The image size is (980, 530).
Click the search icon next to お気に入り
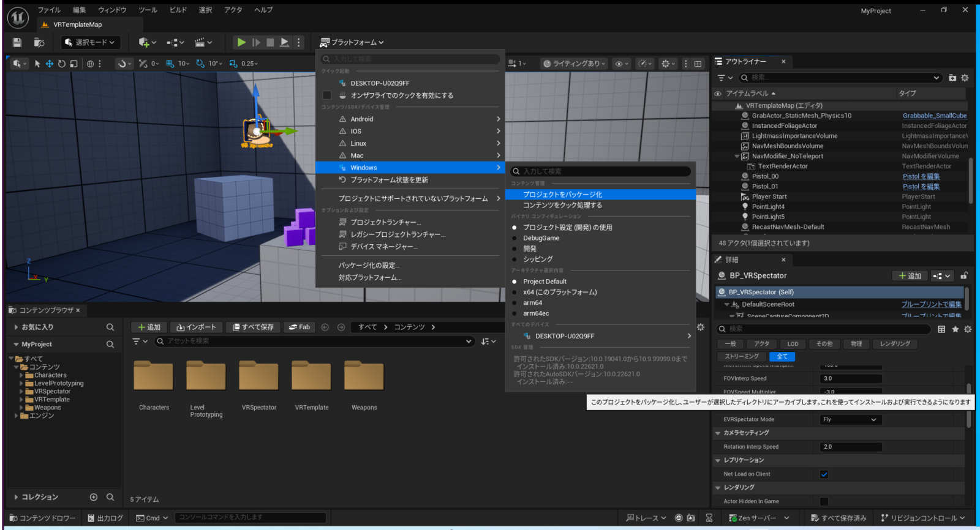(x=110, y=327)
